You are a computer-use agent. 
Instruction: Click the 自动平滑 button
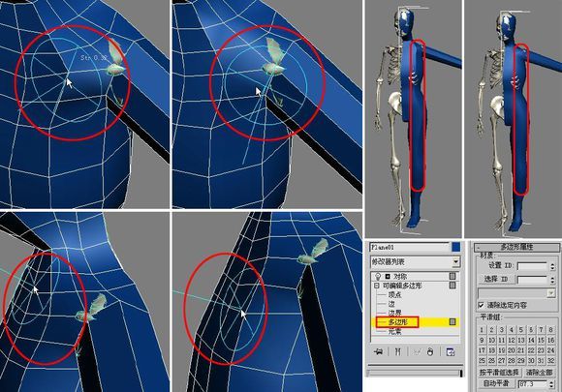496,383
